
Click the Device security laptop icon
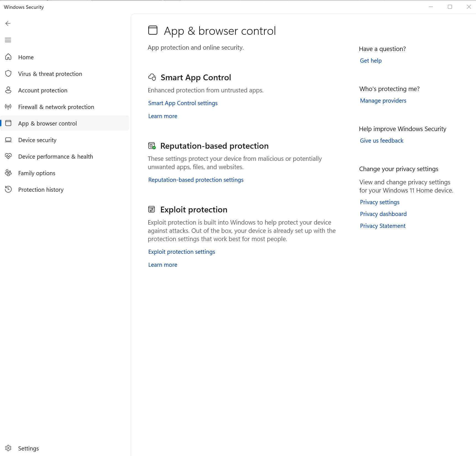(8, 140)
